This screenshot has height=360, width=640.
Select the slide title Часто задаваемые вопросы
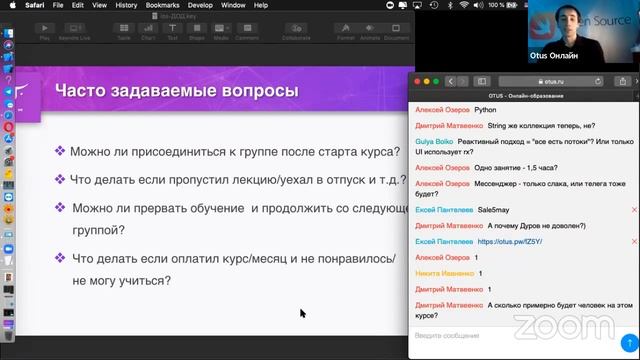tap(177, 91)
